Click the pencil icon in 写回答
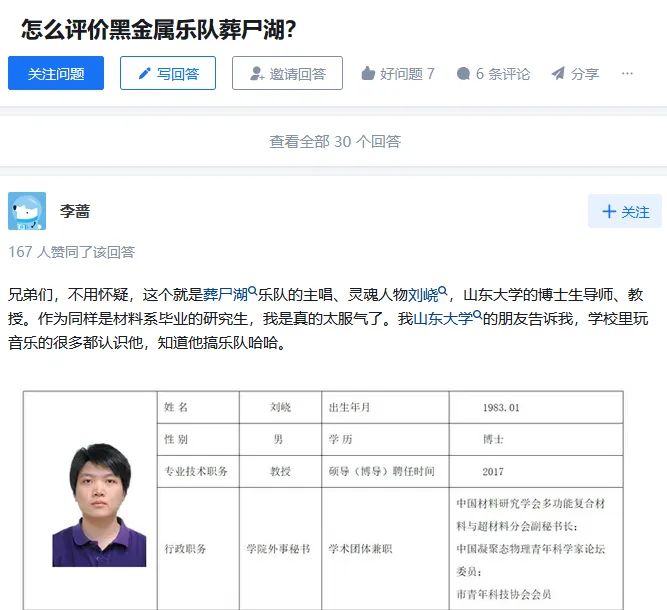Viewport: 667px width, 610px height. (x=145, y=74)
